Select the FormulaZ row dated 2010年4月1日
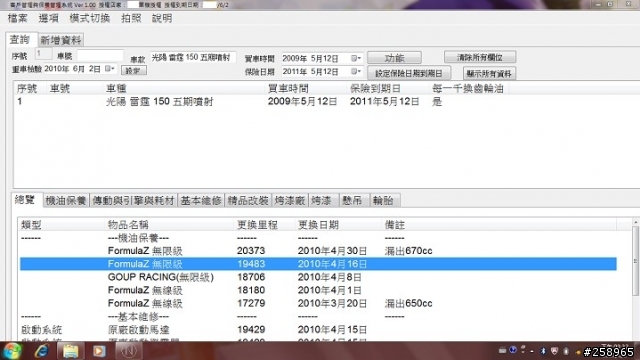Image resolution: width=640 pixels, height=360 pixels. [318, 290]
